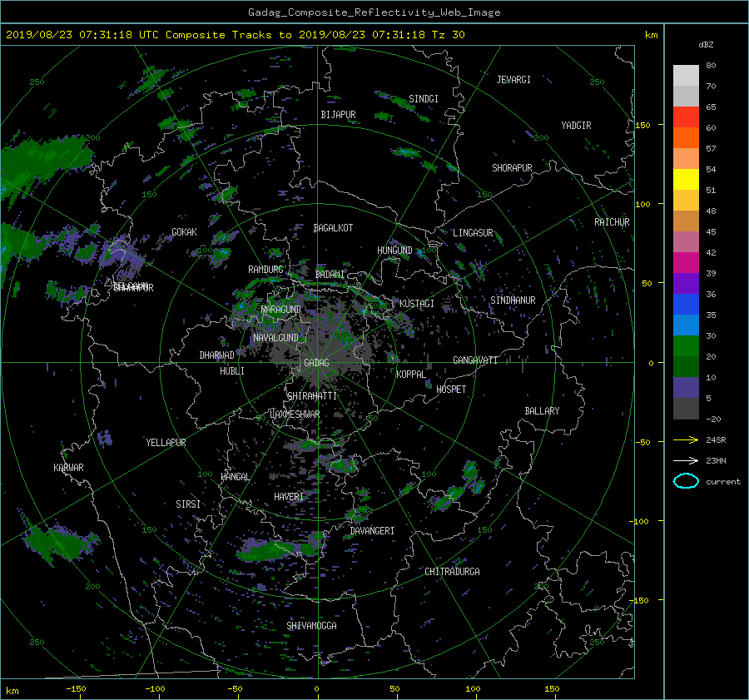Click the blue 35 dBZ legend swatch
Image resolution: width=749 pixels, height=700 pixels.
pyautogui.click(x=686, y=305)
